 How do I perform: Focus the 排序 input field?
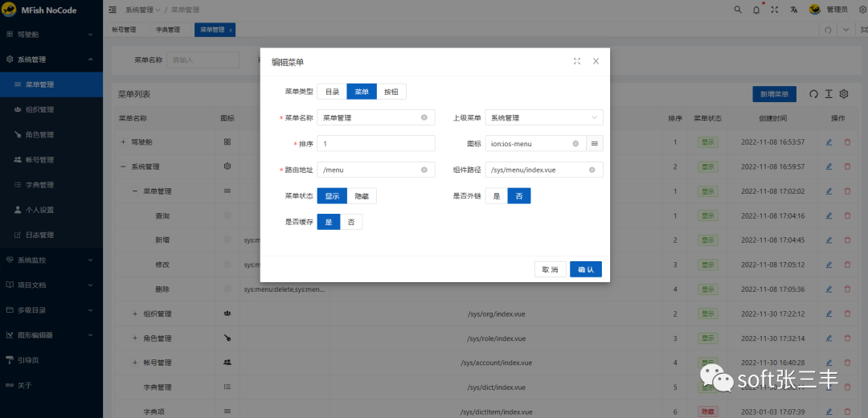click(376, 143)
